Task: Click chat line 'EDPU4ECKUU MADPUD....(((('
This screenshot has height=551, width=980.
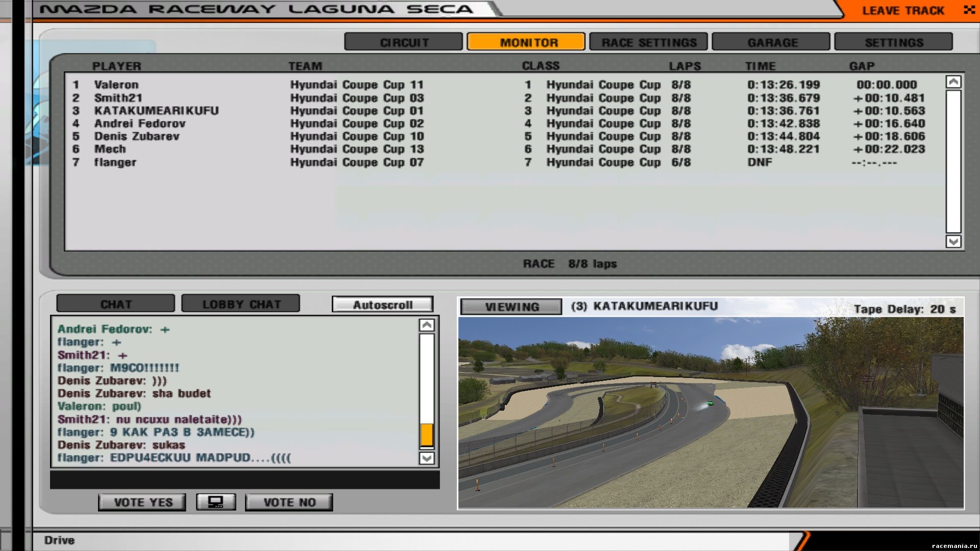Action: 201,458
